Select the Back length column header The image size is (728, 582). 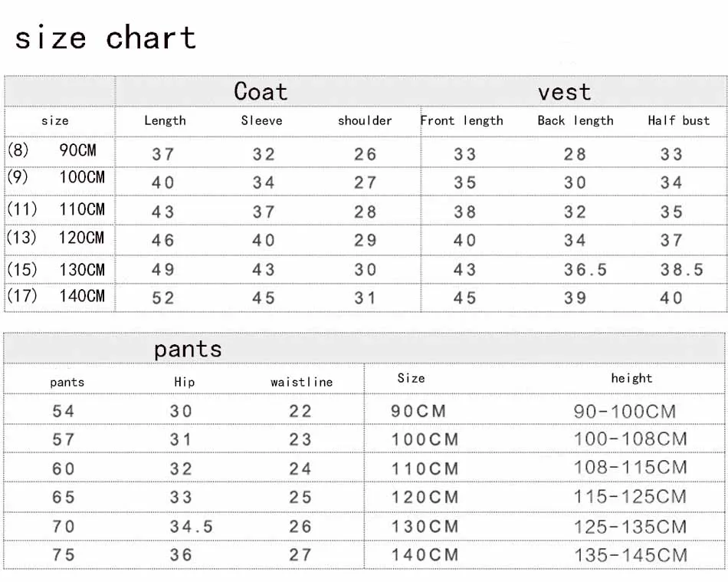576,120
